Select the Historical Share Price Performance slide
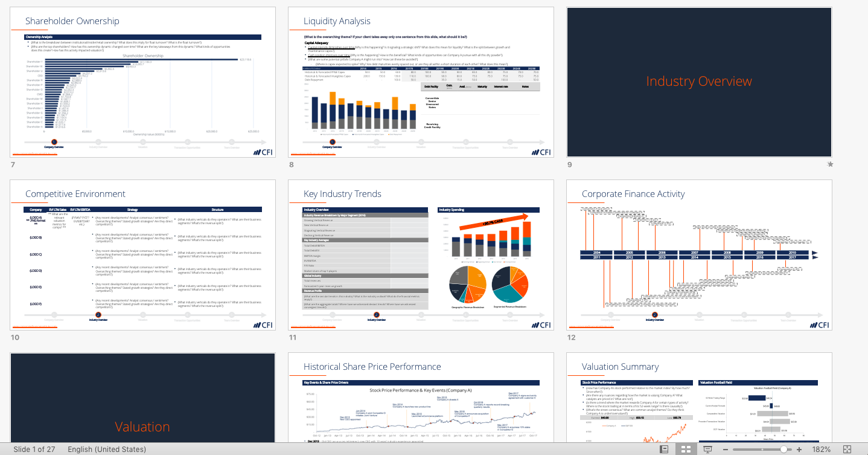 [x=421, y=398]
